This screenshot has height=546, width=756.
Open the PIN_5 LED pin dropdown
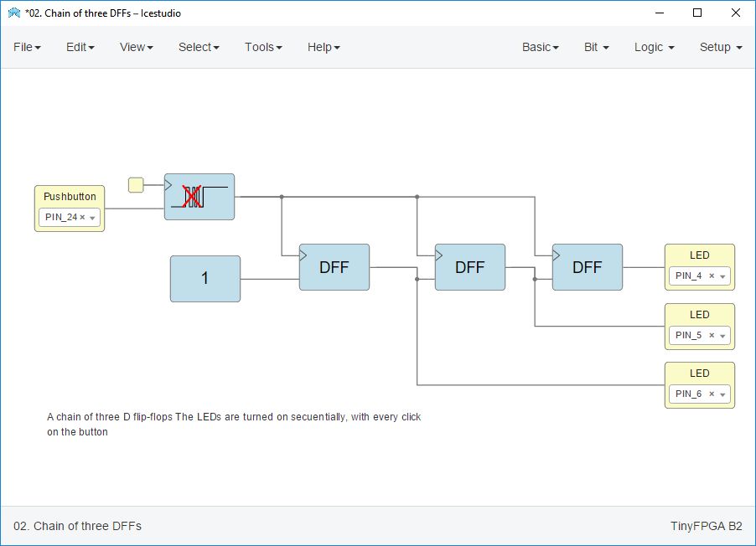[x=722, y=336]
